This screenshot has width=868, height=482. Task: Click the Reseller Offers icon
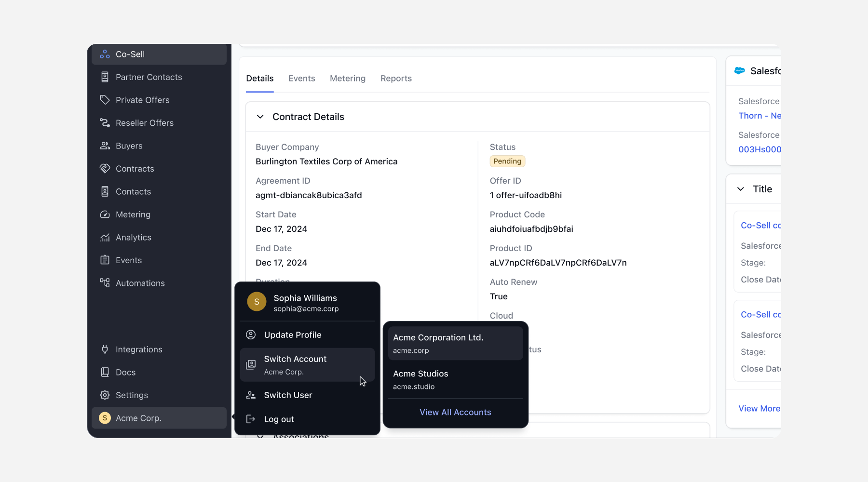pyautogui.click(x=105, y=123)
